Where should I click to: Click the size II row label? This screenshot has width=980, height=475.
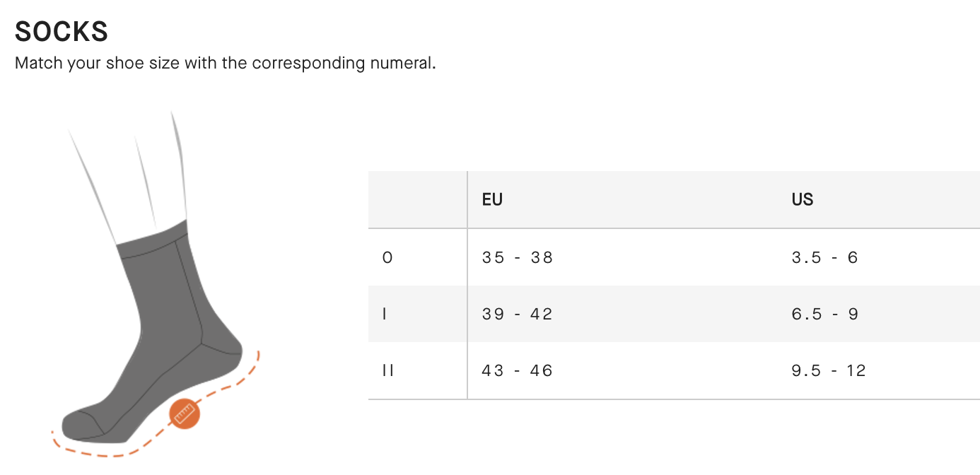point(387,370)
